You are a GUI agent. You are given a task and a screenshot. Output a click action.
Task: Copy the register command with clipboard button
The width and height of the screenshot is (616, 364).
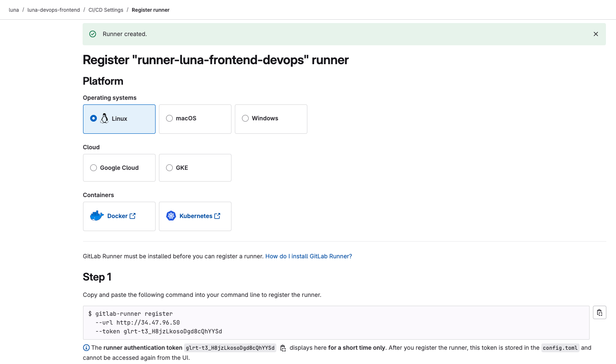(600, 312)
